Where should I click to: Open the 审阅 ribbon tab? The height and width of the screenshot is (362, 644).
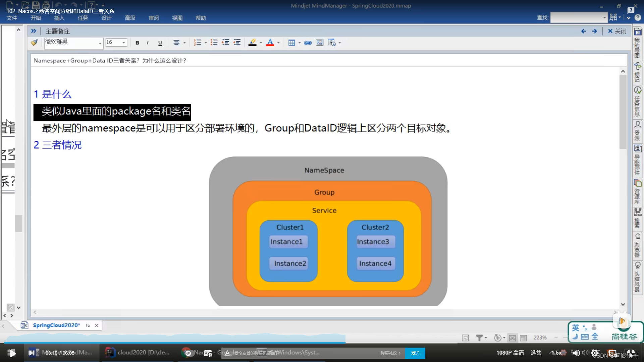tap(154, 18)
